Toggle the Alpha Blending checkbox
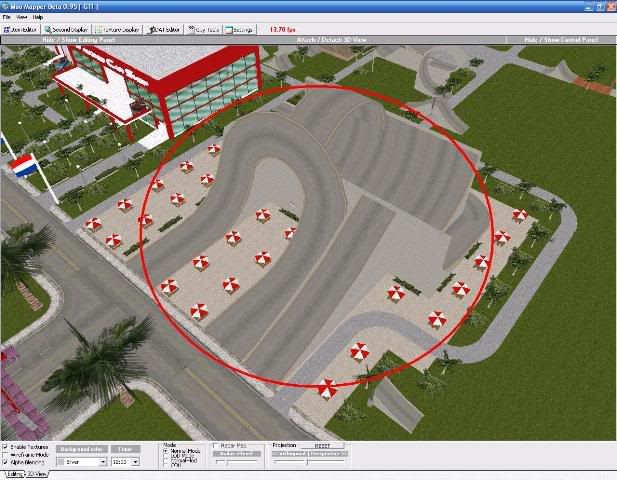This screenshot has height=480, width=617. click(6, 462)
